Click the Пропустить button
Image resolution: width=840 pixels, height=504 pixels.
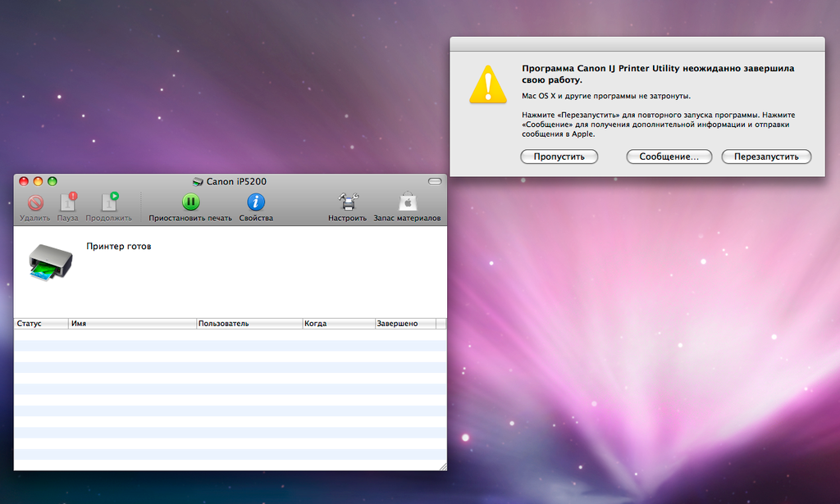tap(559, 157)
